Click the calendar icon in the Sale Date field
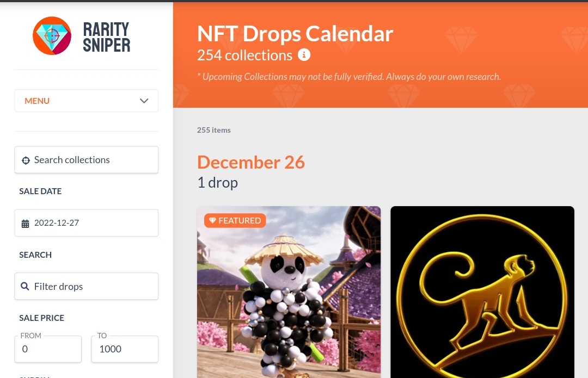This screenshot has height=378, width=588. click(25, 223)
